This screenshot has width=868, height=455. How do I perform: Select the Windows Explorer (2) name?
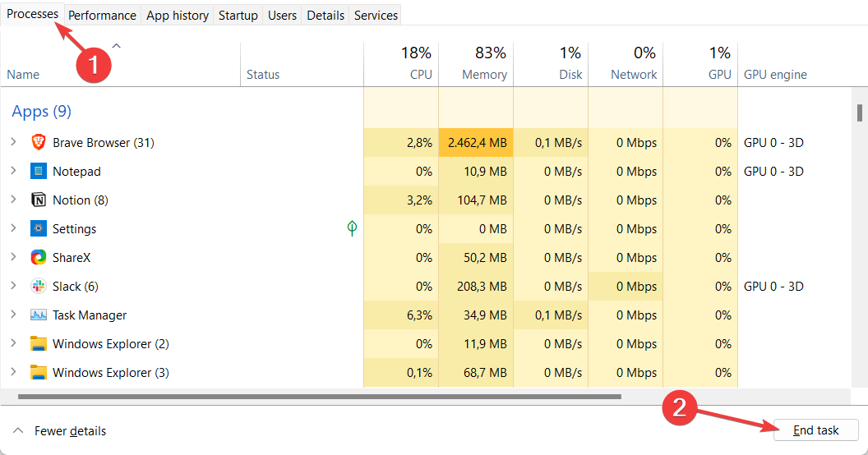111,344
